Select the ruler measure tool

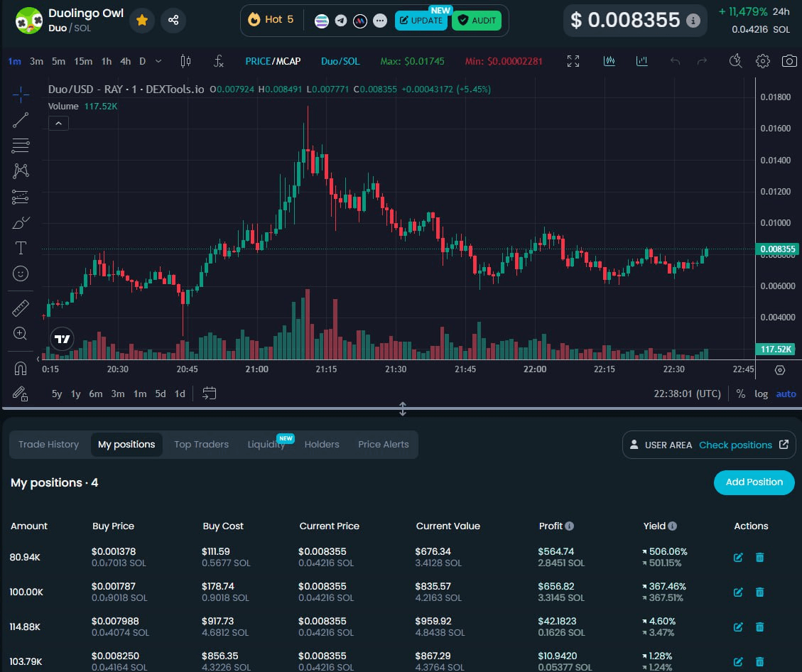[x=21, y=308]
